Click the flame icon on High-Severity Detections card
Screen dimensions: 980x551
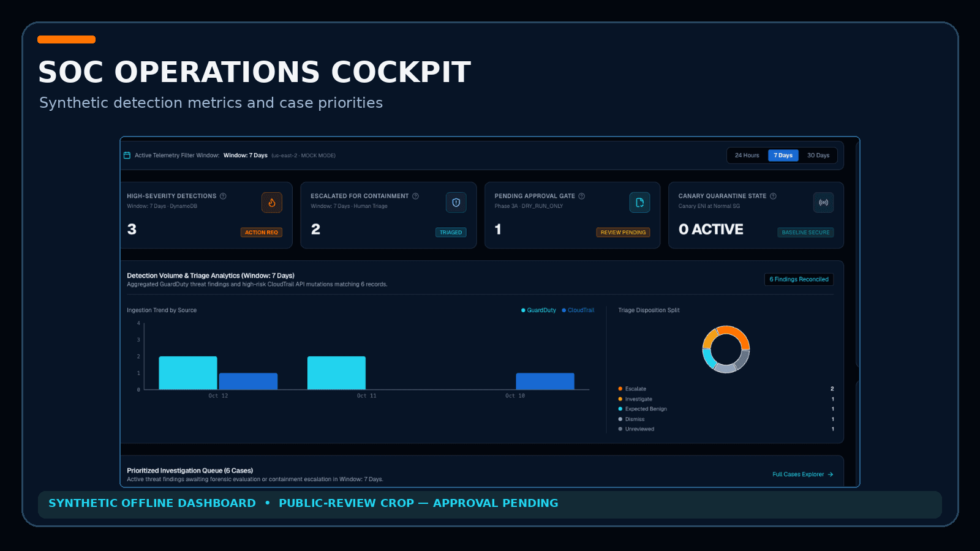click(x=272, y=203)
